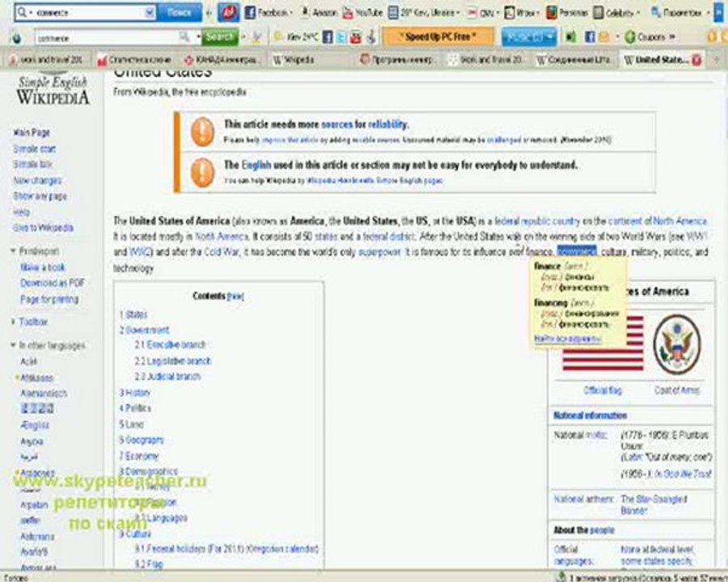Screen dimensions: 728x582
Task: Click The Star-Spangled Banner link
Action: 654,504
